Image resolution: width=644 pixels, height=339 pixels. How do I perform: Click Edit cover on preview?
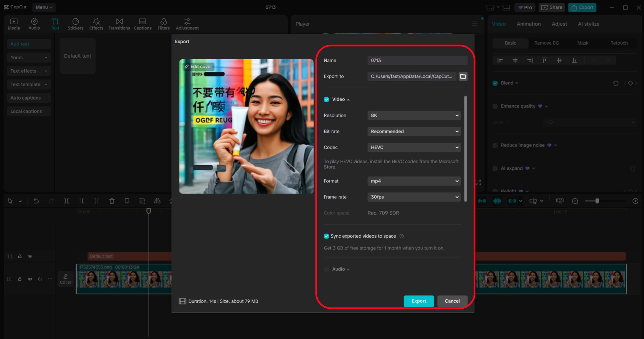pyautogui.click(x=198, y=67)
